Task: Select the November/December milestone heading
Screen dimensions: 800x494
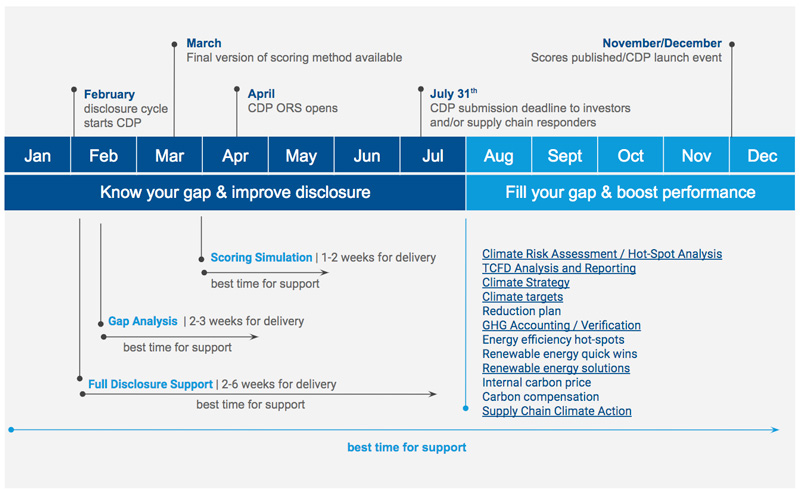Action: point(661,43)
